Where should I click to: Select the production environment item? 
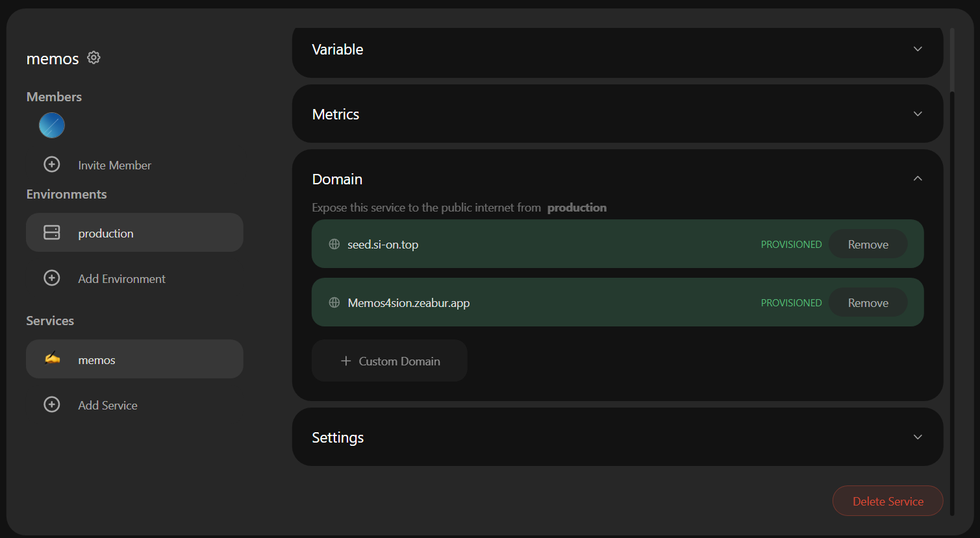[134, 233]
